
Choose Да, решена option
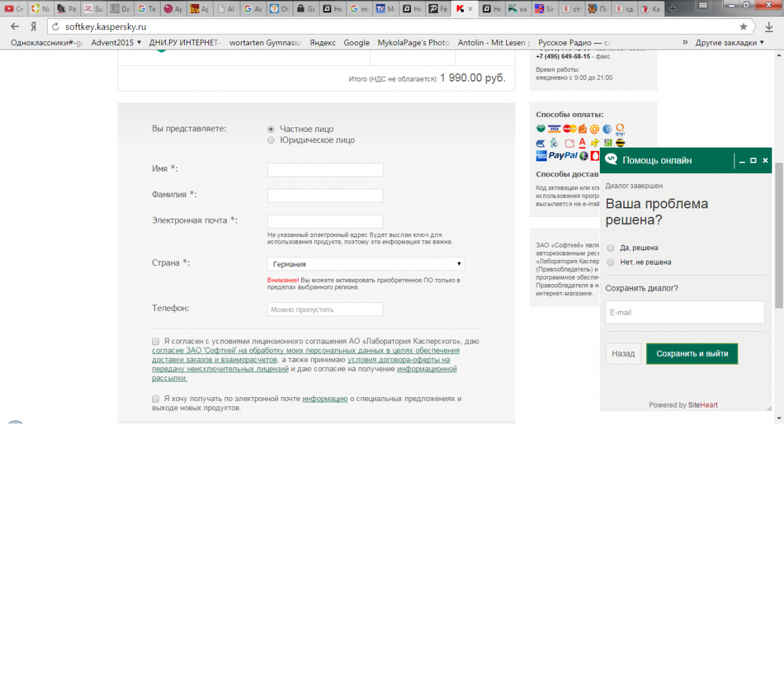611,248
